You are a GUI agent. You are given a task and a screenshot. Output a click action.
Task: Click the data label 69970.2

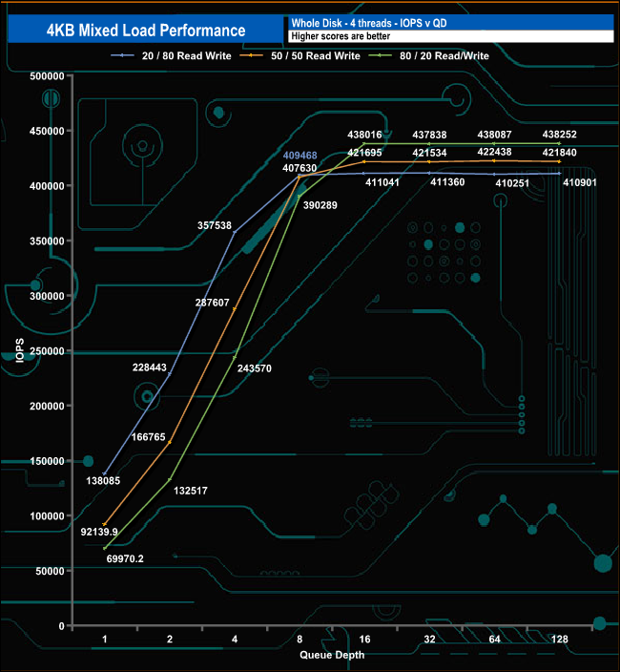(x=125, y=558)
